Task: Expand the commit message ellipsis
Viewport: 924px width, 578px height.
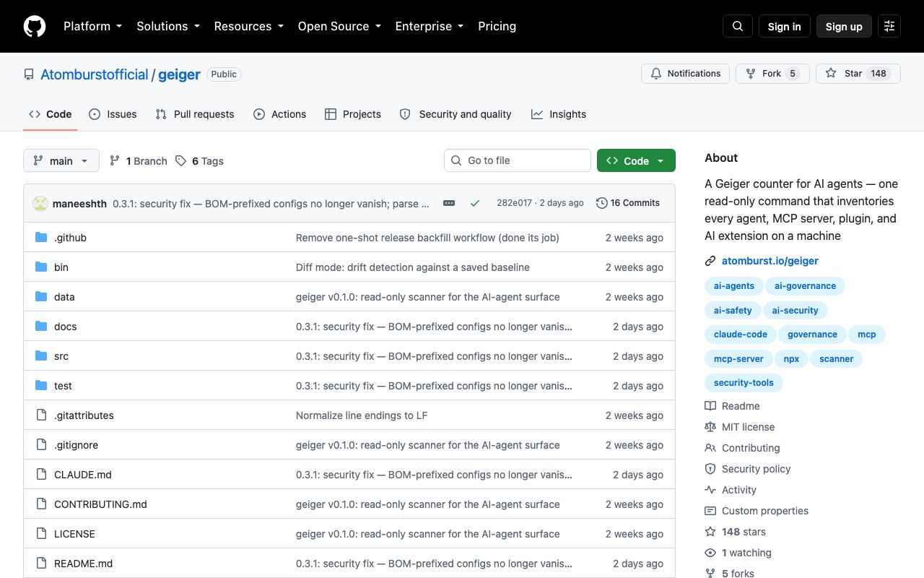Action: tap(449, 203)
